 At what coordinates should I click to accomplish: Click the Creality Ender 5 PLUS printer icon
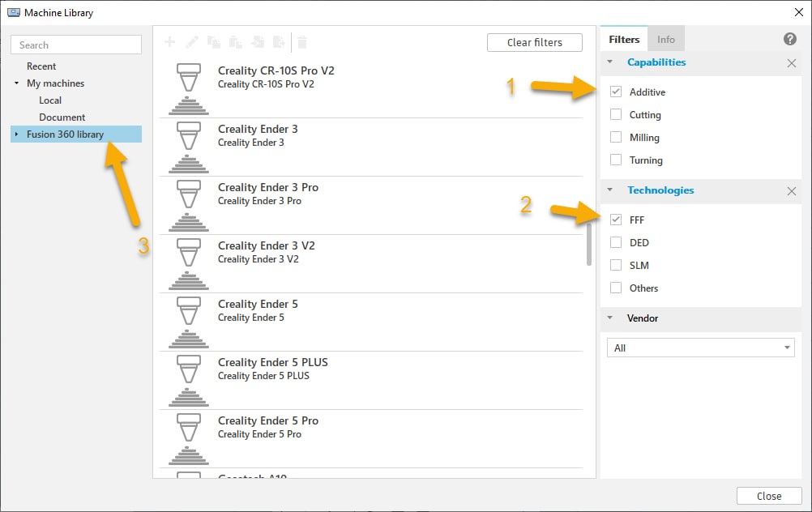pos(189,381)
